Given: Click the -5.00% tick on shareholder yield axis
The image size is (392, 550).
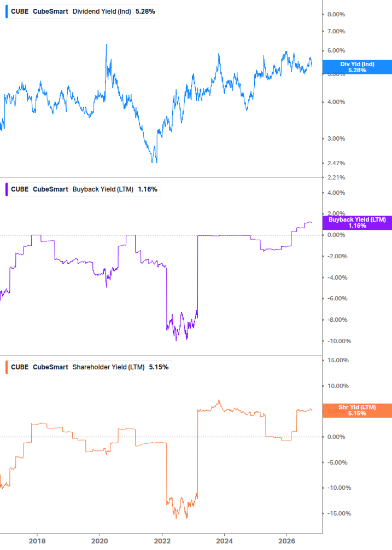Looking at the screenshot, I should 337,462.
